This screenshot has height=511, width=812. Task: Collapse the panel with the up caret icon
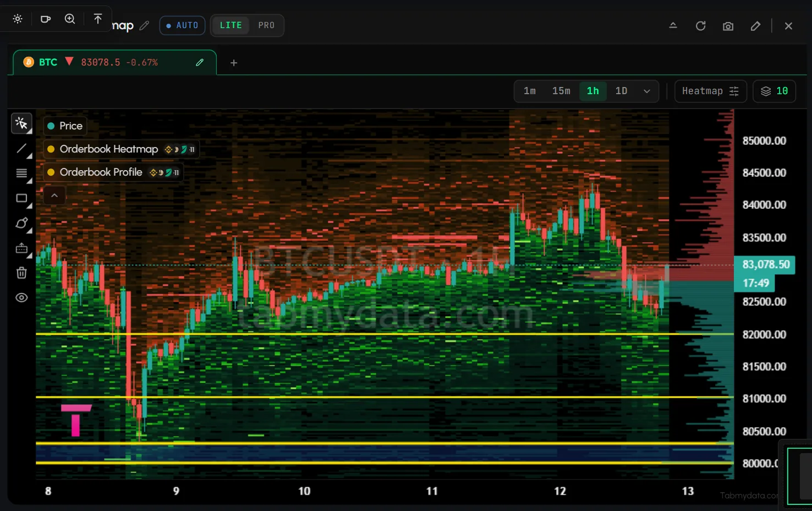673,25
